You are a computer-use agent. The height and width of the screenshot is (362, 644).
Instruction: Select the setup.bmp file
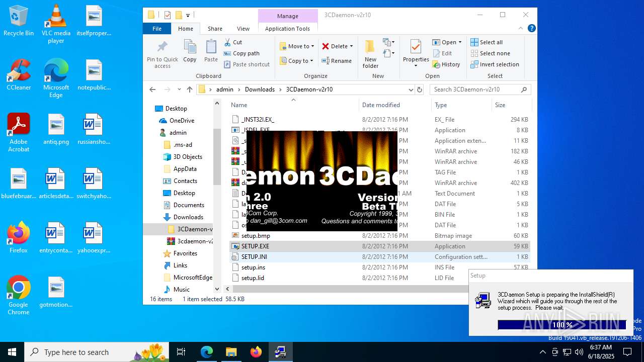(x=380, y=236)
